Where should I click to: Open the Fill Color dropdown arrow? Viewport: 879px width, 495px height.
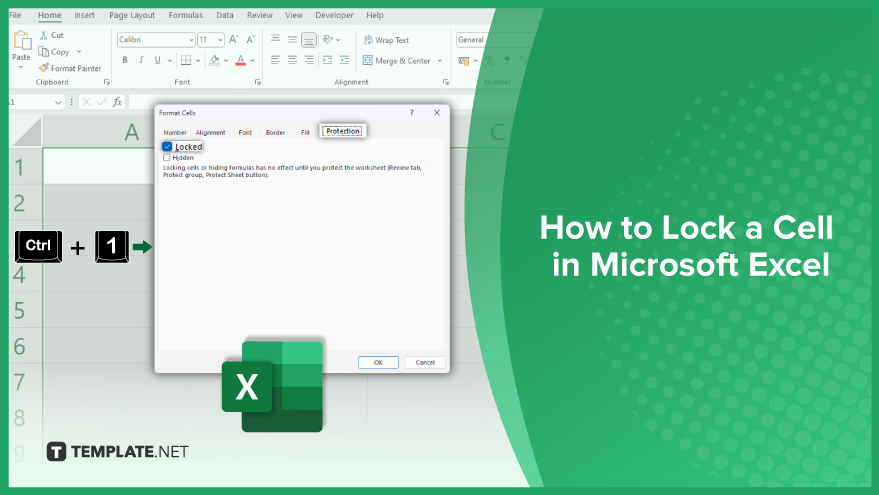pyautogui.click(x=226, y=61)
